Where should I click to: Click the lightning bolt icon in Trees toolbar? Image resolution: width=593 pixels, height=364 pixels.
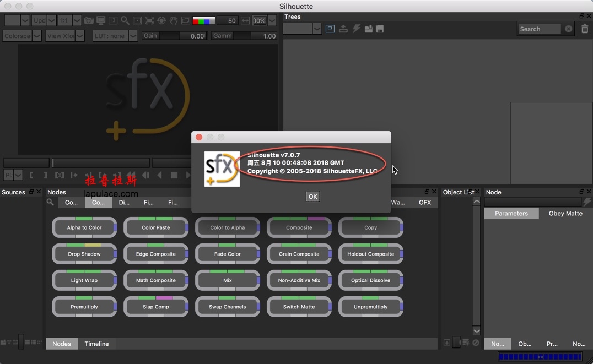357,29
